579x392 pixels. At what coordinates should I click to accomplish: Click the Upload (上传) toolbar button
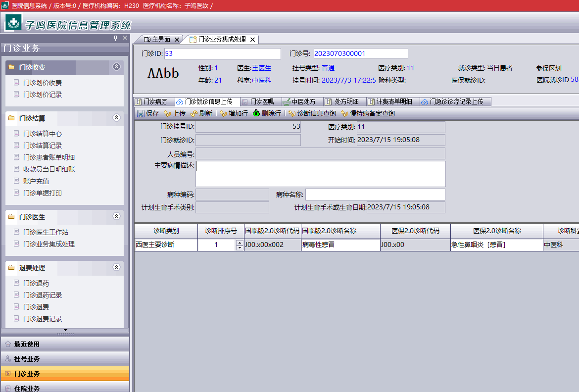point(175,113)
